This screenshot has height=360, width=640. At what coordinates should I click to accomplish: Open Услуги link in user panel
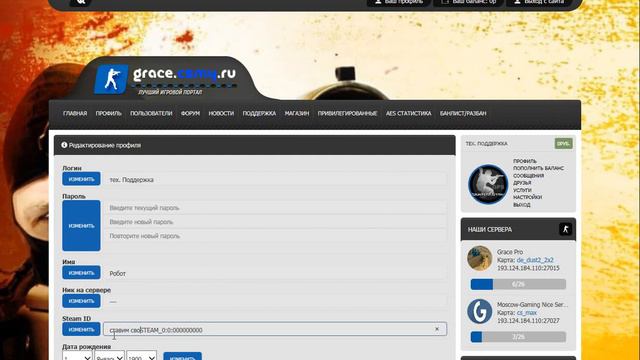pyautogui.click(x=522, y=190)
